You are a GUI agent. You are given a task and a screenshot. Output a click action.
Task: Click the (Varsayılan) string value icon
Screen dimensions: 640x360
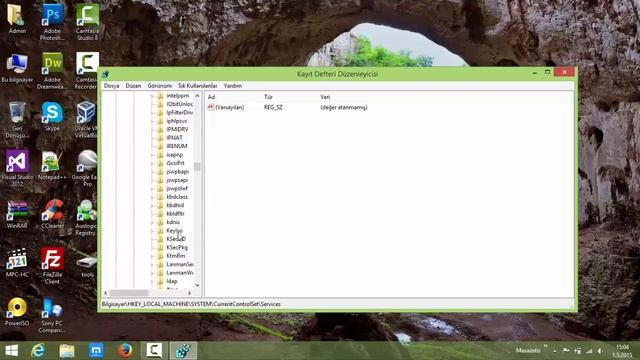(x=211, y=107)
